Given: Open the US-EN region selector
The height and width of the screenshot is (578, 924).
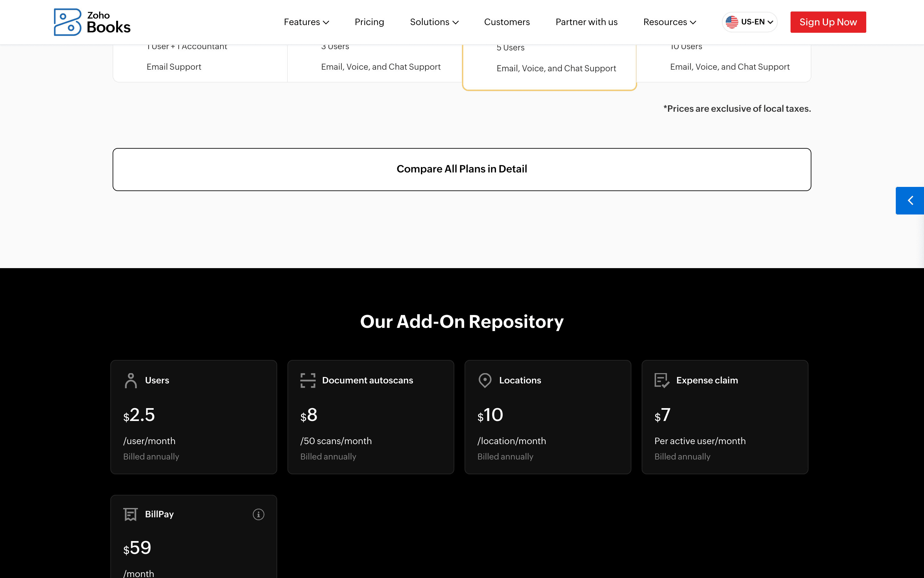Looking at the screenshot, I should [749, 22].
